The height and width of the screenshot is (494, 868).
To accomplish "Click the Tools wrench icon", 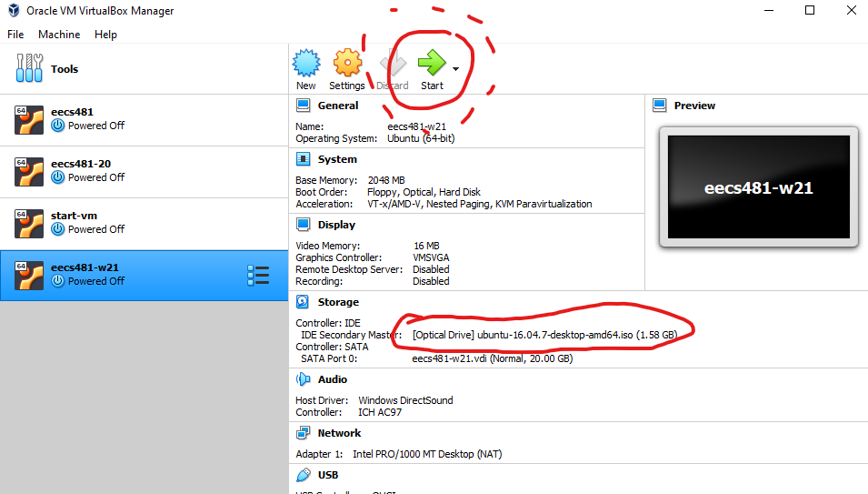I will 29,68.
